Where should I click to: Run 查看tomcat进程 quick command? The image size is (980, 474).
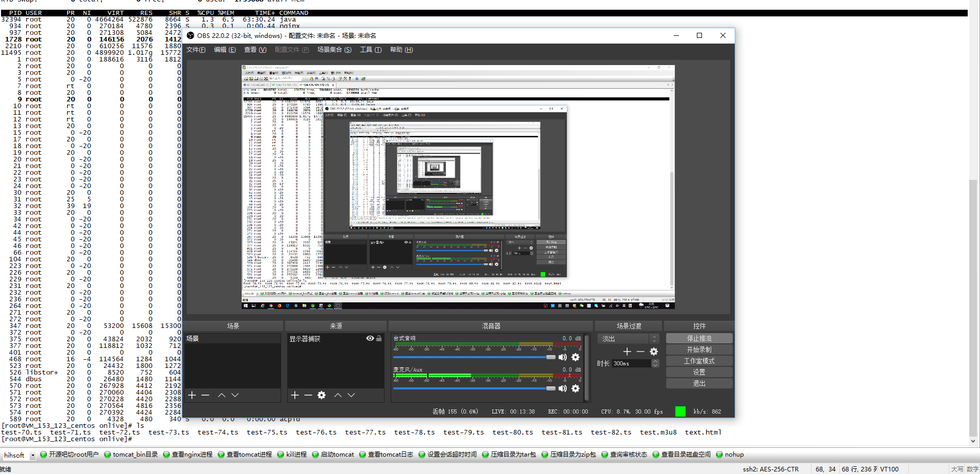pyautogui.click(x=245, y=455)
